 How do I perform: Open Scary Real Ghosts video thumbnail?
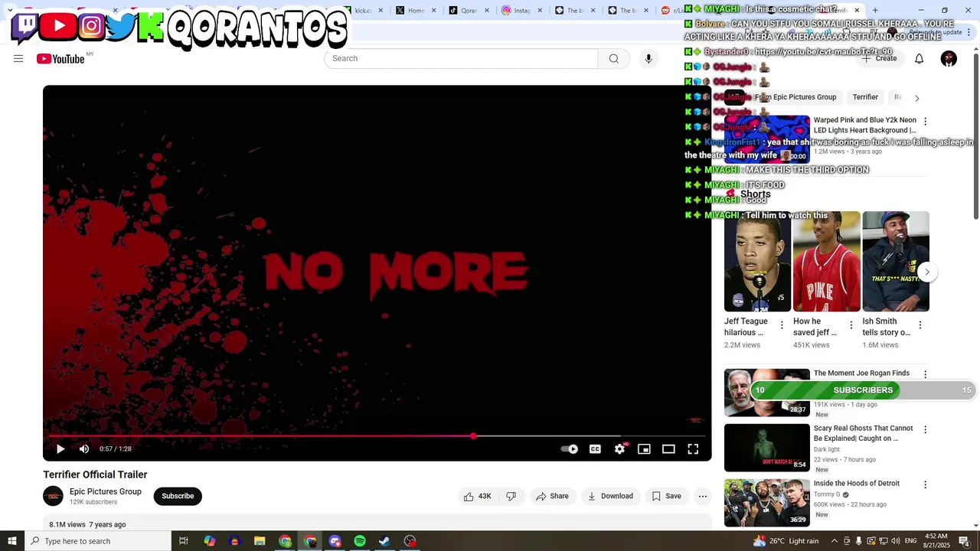pyautogui.click(x=766, y=448)
